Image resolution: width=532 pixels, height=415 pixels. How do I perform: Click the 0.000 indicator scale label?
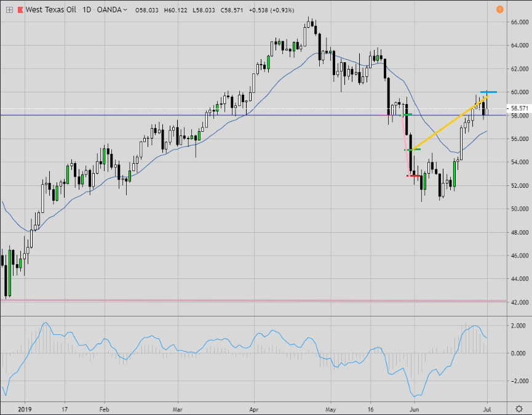[x=518, y=353]
